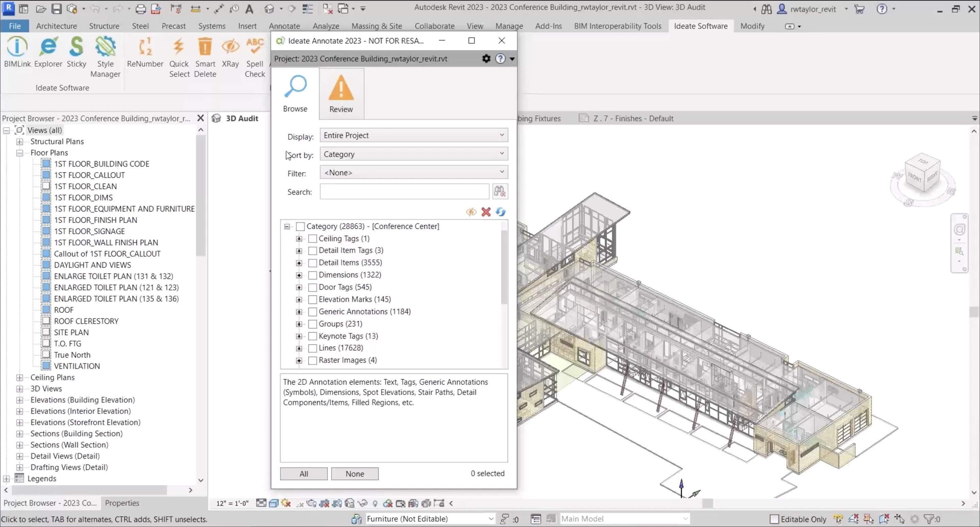Screen dimensions: 980x527
Task: Click the ViewCube home navigation cube
Action: [x=922, y=174]
